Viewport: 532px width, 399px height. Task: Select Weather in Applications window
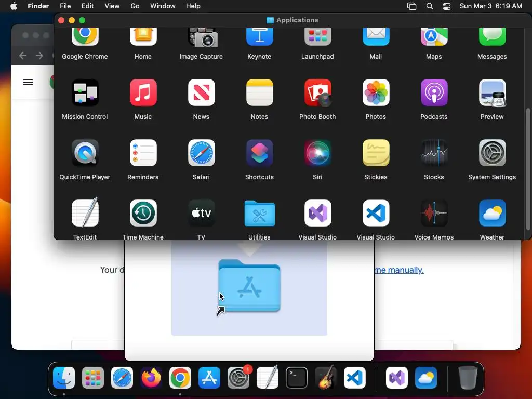493,213
